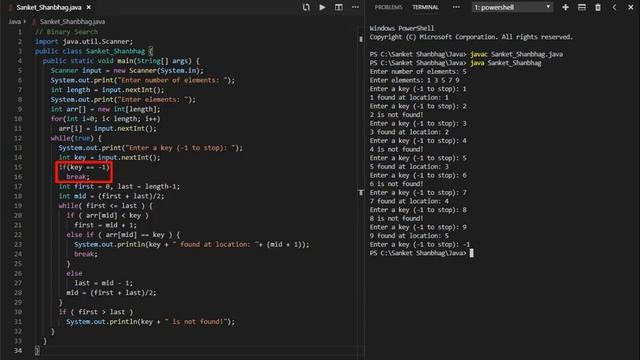Close the terminal panel
This screenshot has width=640, height=360.
click(x=631, y=7)
